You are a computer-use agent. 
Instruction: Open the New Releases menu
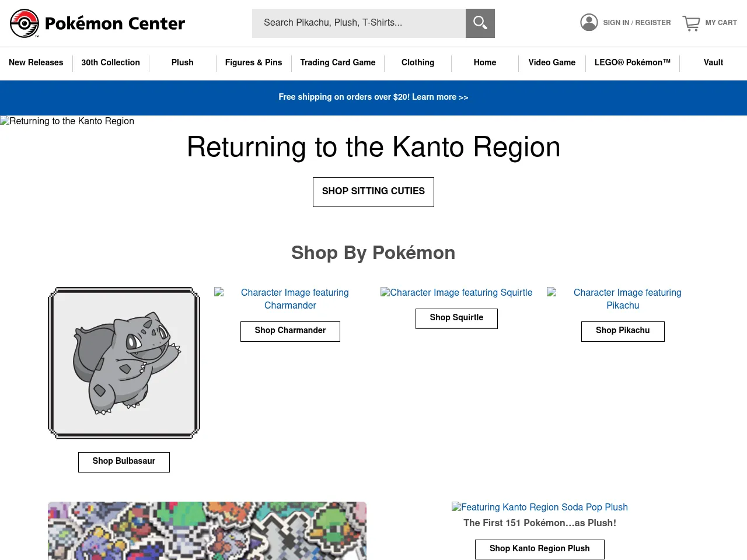[x=36, y=63]
